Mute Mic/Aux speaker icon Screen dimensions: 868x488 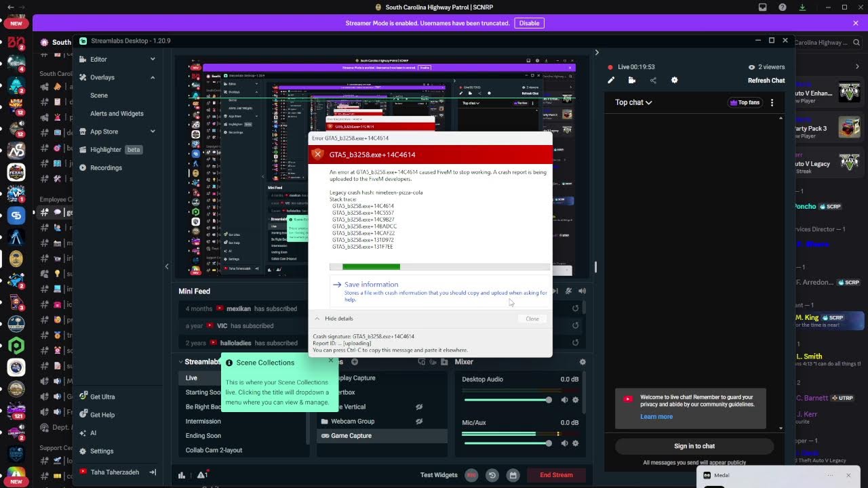(x=564, y=443)
